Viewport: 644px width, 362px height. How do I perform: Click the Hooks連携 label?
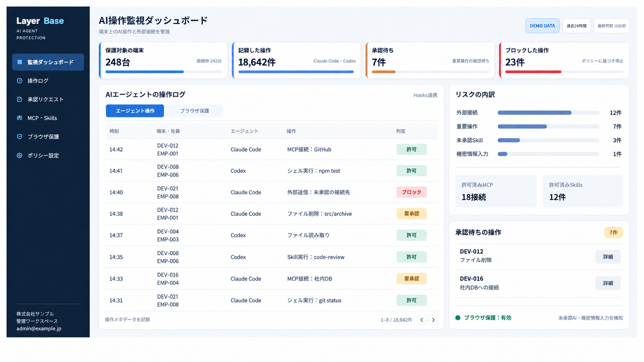(x=425, y=95)
